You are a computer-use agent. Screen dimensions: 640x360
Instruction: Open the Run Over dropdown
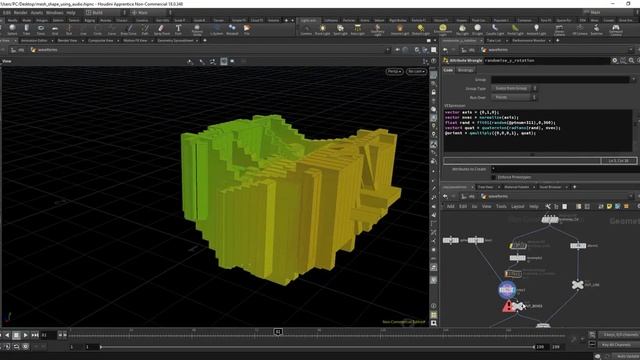tap(514, 97)
